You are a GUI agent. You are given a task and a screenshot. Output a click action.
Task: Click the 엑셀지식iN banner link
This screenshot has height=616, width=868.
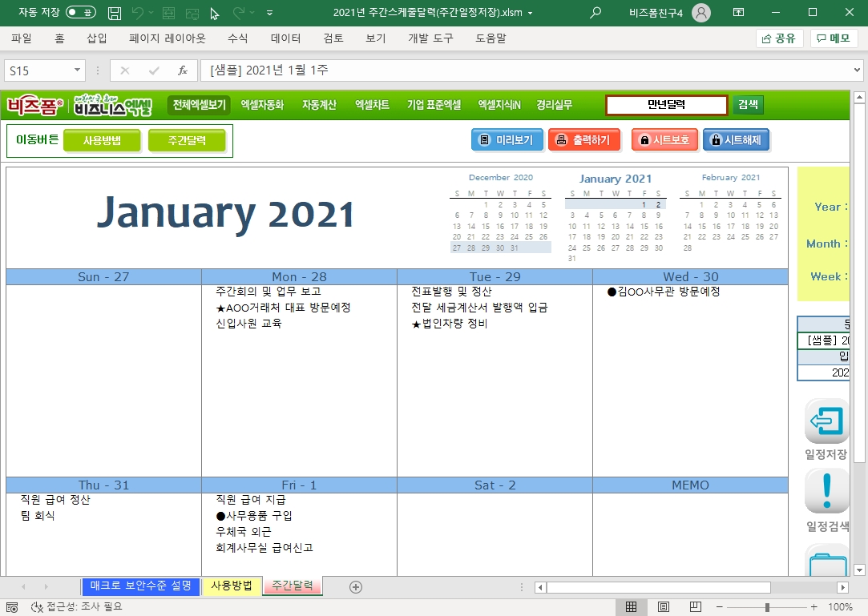coord(499,105)
